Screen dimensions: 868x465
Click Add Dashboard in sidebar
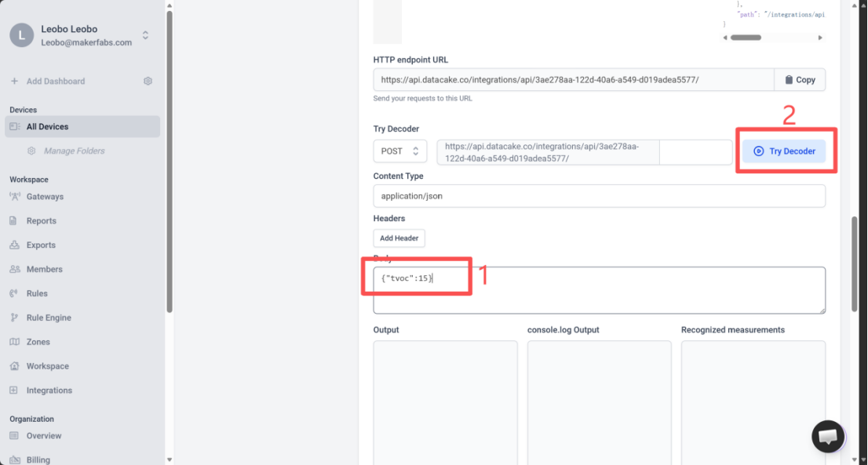56,82
